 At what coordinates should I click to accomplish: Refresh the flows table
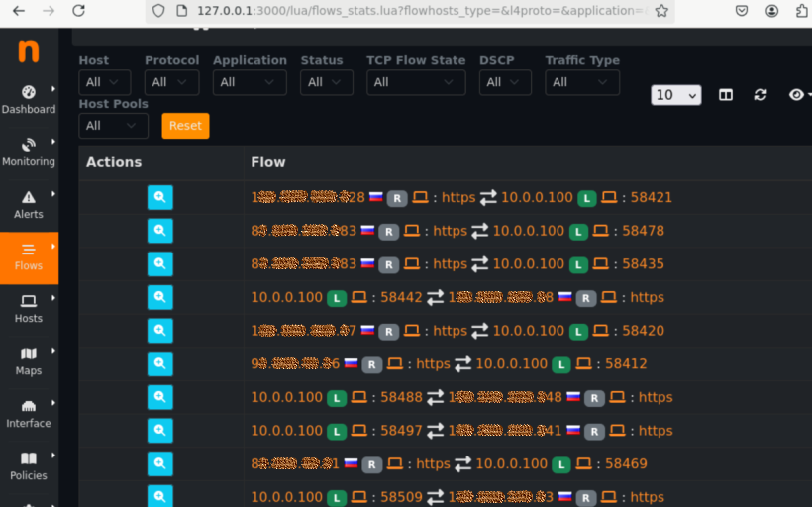click(x=761, y=95)
